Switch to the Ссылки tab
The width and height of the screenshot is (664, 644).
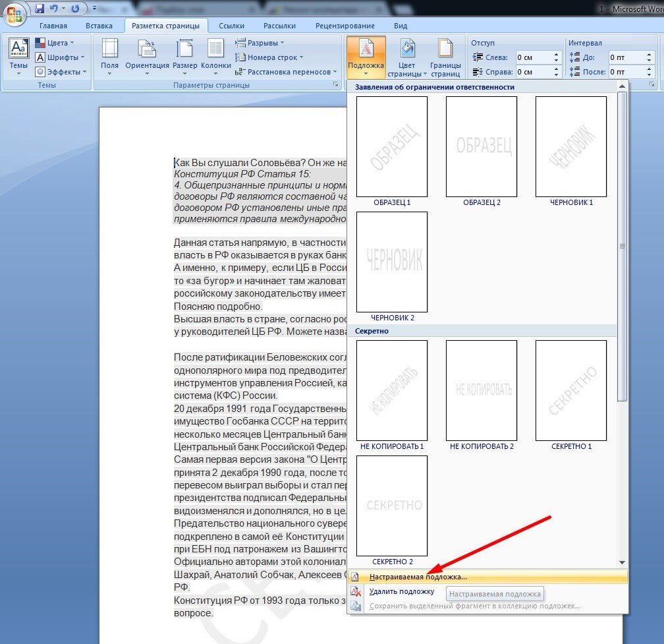231,26
